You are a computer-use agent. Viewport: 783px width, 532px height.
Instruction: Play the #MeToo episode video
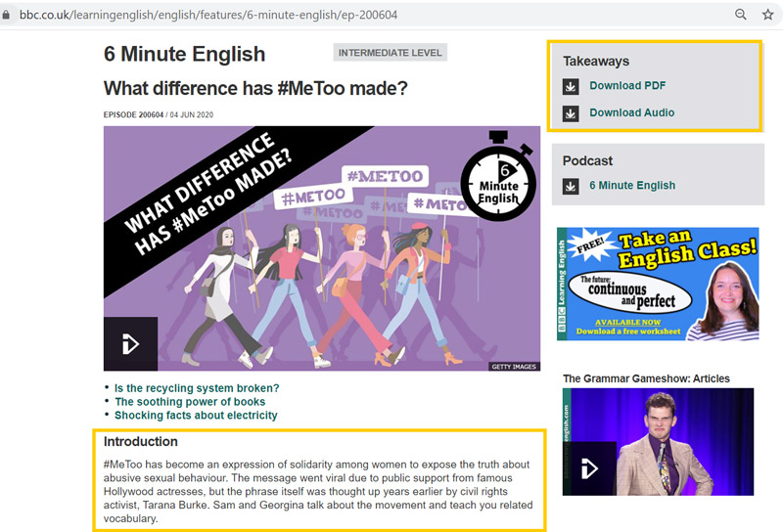130,344
